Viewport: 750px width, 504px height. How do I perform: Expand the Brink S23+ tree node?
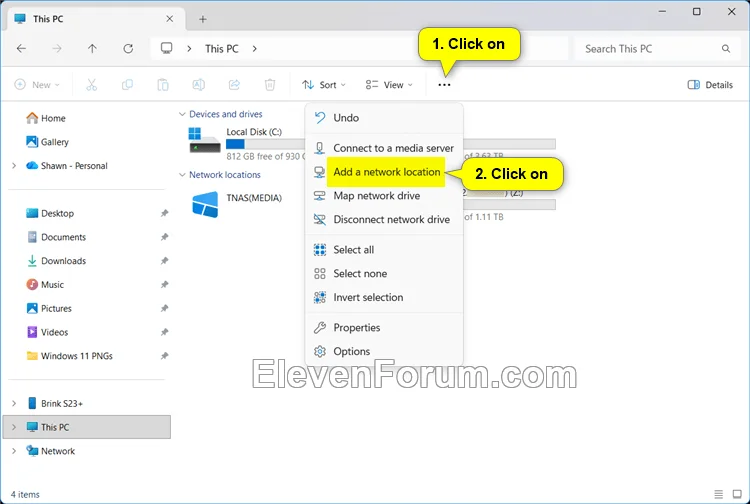tap(14, 404)
